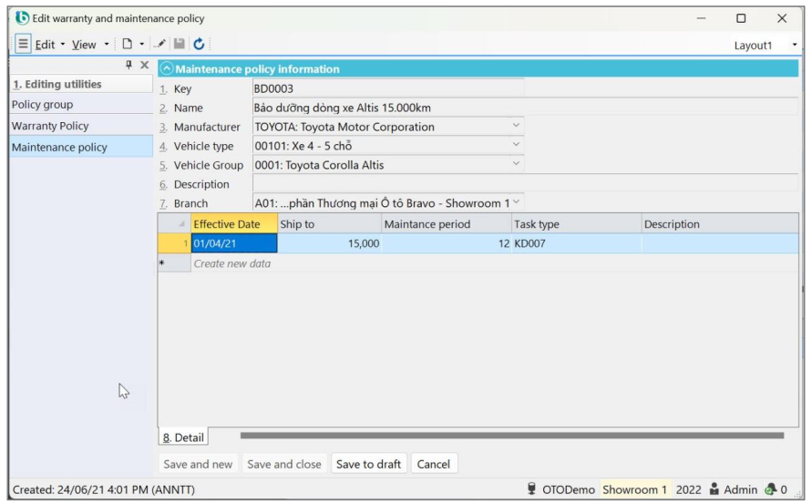The image size is (812, 504).
Task: Click Save to draft button
Action: [x=368, y=464]
